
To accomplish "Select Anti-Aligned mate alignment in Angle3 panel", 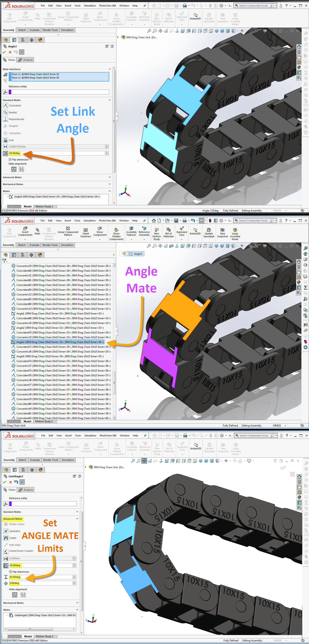I will pos(21,170).
